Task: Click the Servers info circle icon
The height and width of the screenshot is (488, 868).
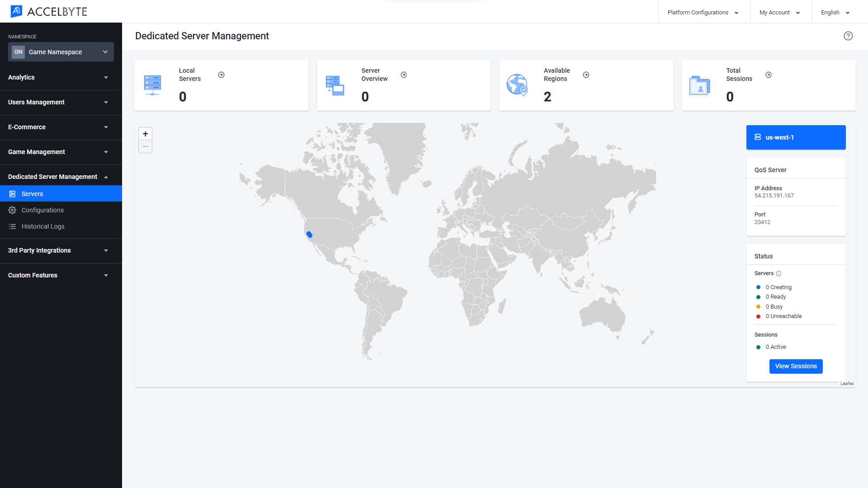Action: (778, 274)
